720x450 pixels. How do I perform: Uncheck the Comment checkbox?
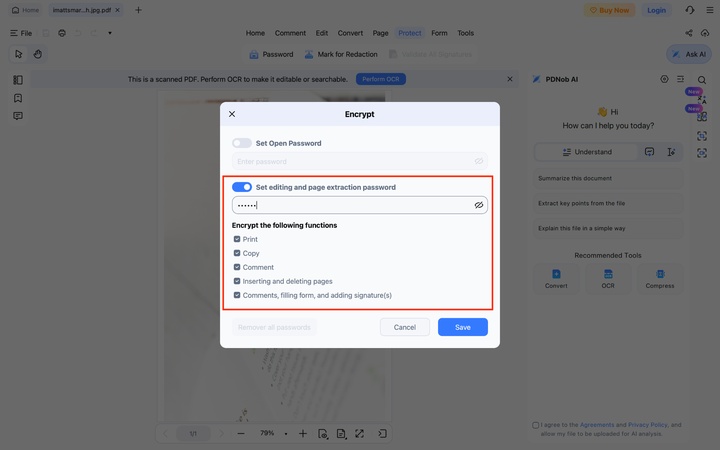[237, 267]
